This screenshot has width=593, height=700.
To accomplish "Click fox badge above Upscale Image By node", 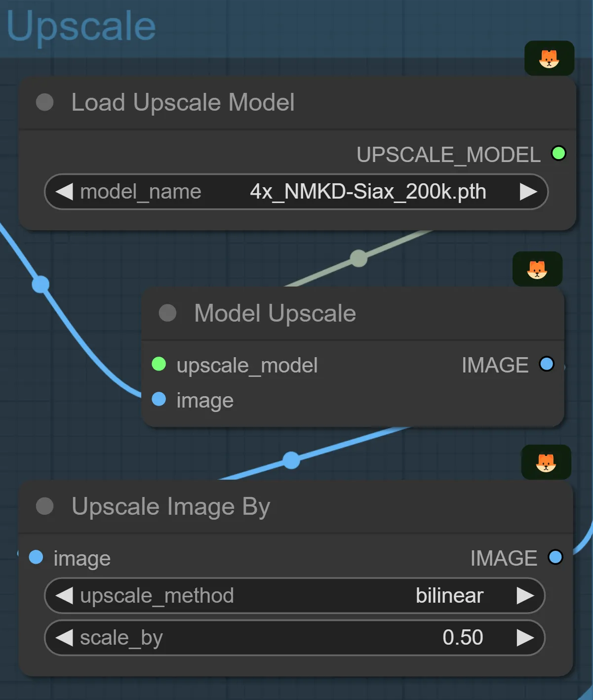I will 546,462.
